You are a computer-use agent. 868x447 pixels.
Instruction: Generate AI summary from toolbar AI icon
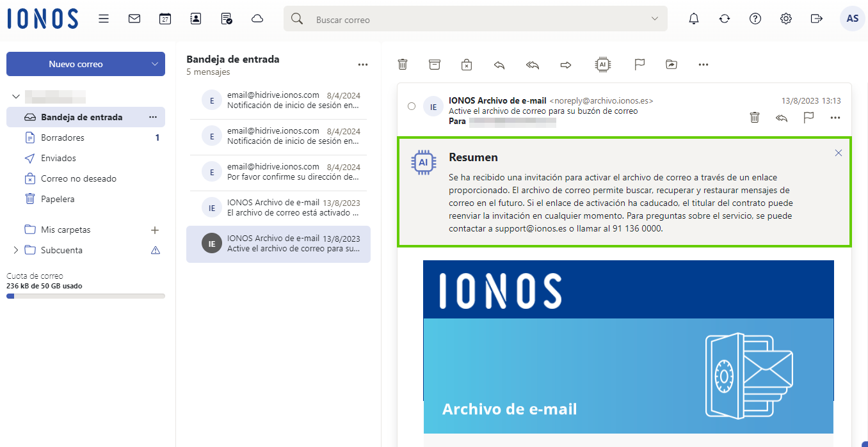[602, 64]
